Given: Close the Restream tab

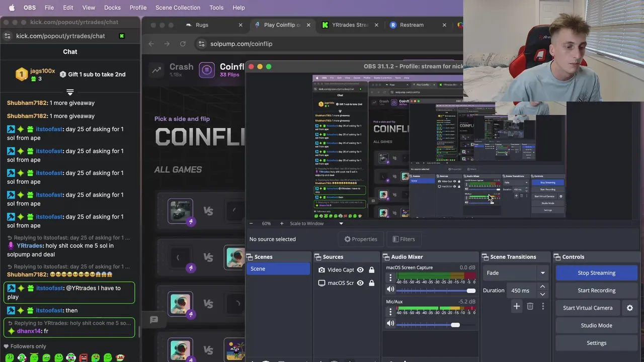Looking at the screenshot, I should tap(444, 25).
